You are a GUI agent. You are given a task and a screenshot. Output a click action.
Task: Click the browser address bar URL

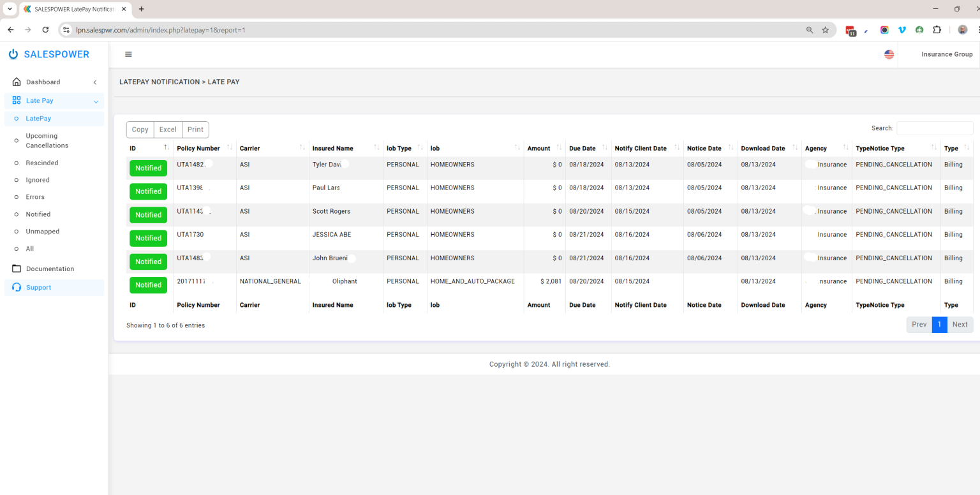(161, 30)
